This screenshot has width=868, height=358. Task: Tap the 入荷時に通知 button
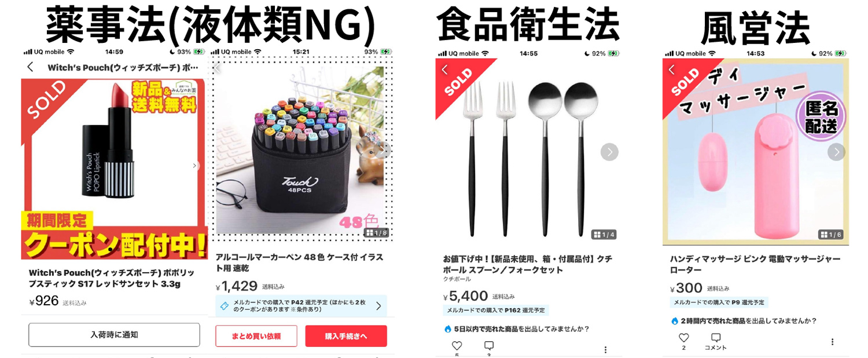point(114,335)
